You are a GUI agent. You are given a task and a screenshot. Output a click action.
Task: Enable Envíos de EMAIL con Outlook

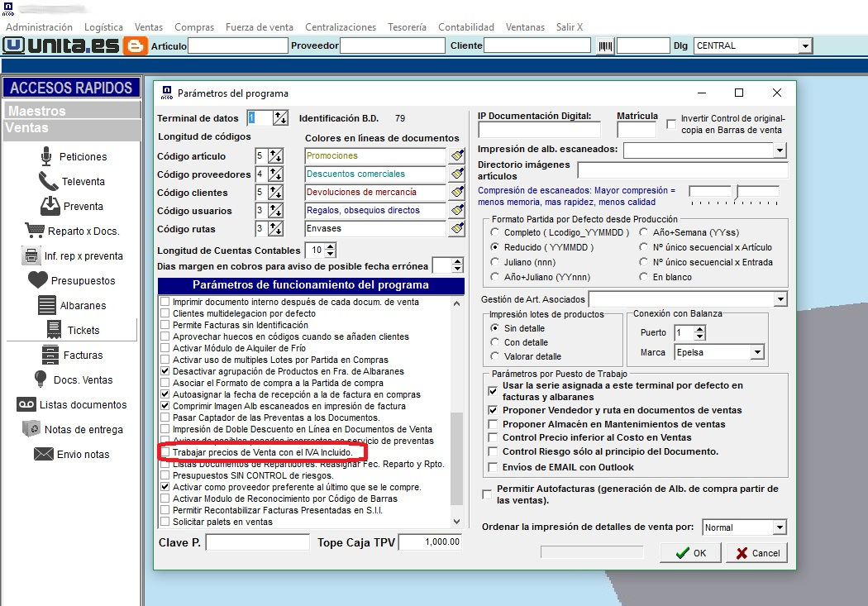493,467
